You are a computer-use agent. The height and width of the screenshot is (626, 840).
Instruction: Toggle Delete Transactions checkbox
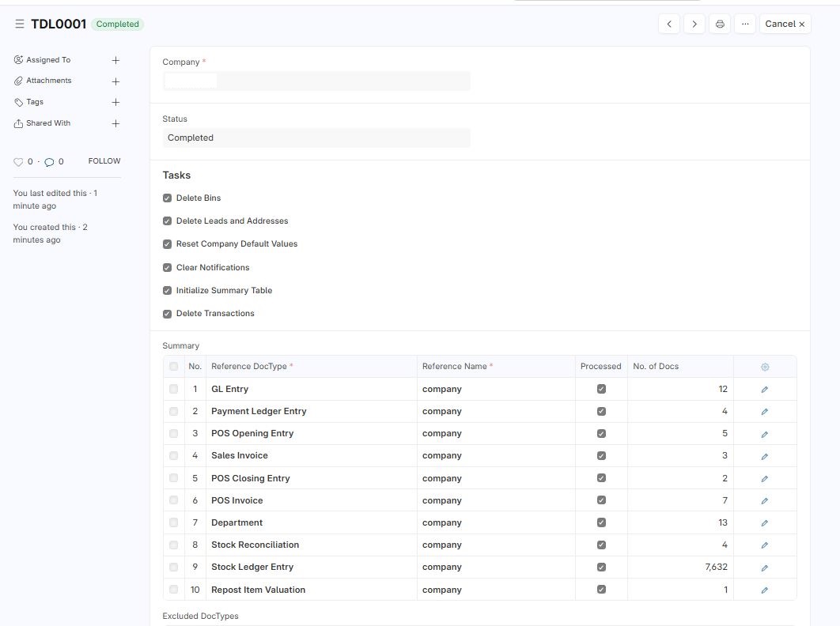167,314
